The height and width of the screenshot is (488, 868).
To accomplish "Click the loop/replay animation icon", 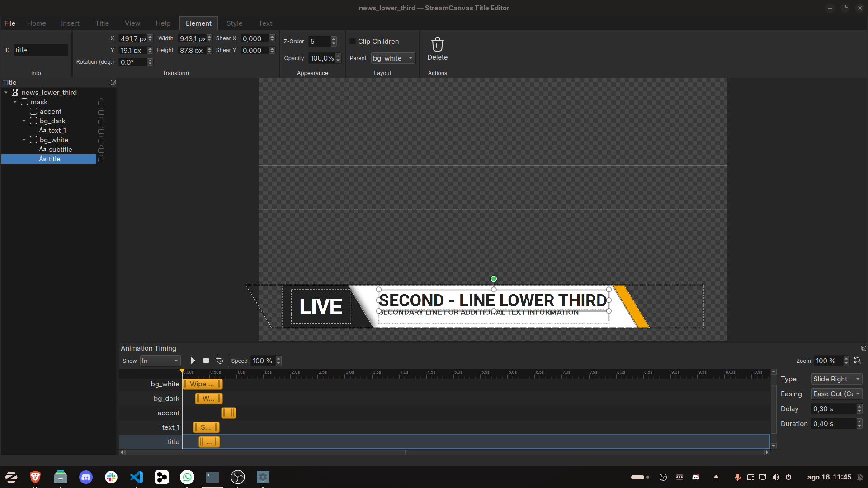I will [x=220, y=361].
